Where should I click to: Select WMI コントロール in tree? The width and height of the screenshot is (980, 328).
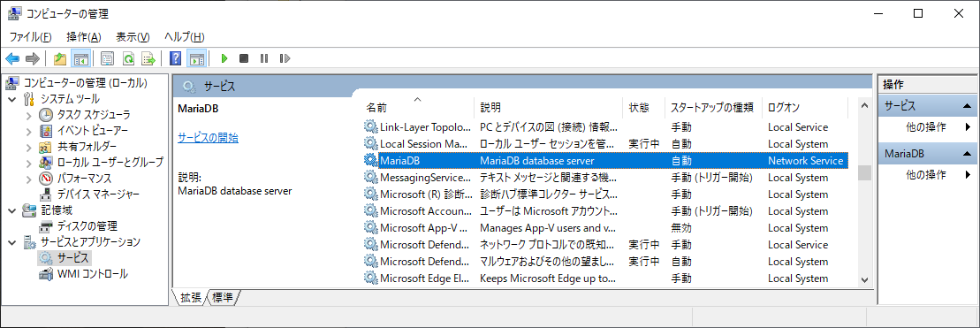pyautogui.click(x=92, y=274)
